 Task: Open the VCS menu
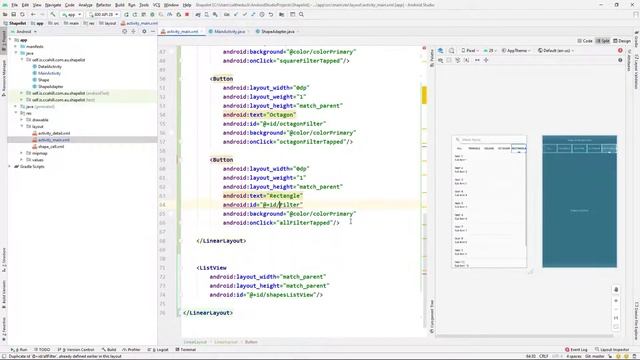[156, 5]
